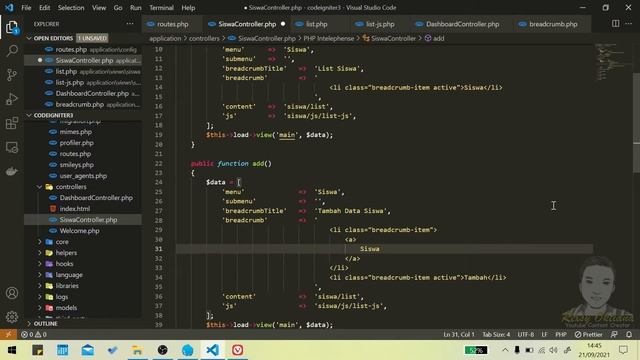Screen dimensions: 640x360
Task: Click the Prettier status bar item
Action: click(x=589, y=334)
